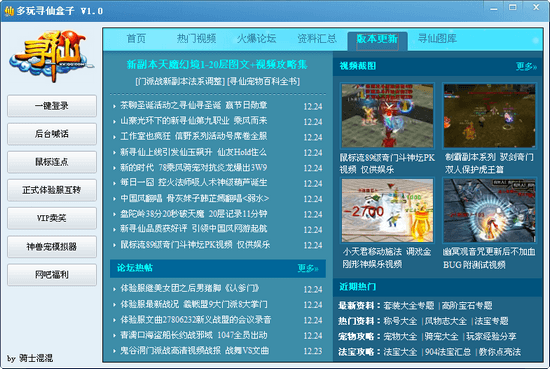Open caption 幽冥观音咒更新后不加血BUG
This screenshot has height=369, width=550.
pos(489,258)
